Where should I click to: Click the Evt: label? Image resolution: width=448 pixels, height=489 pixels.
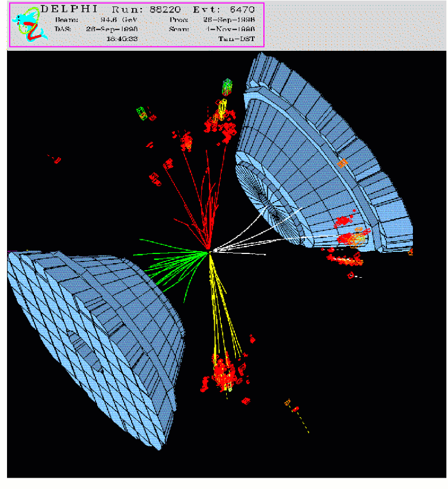click(206, 9)
